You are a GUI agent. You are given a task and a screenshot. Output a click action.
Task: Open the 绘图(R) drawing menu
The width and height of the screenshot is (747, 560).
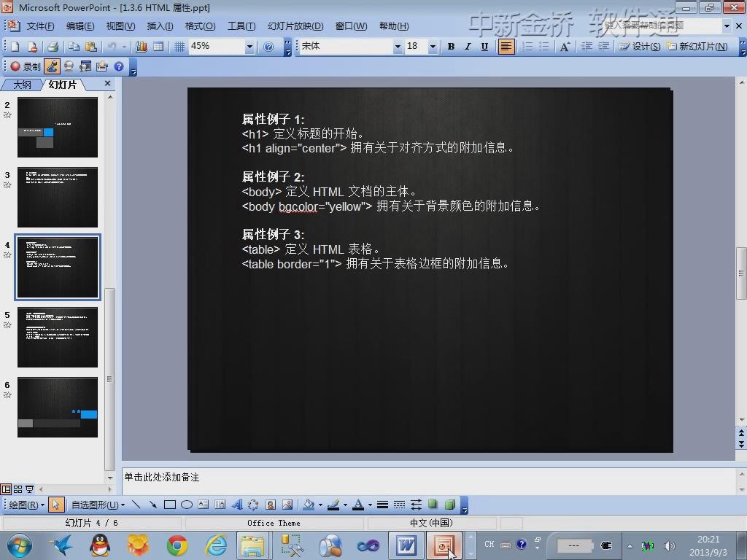tap(27, 505)
